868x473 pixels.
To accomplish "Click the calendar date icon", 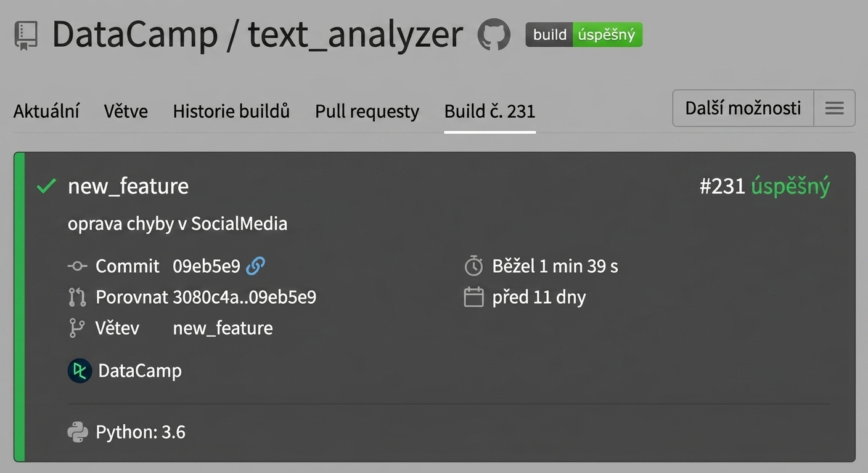I will click(x=473, y=297).
